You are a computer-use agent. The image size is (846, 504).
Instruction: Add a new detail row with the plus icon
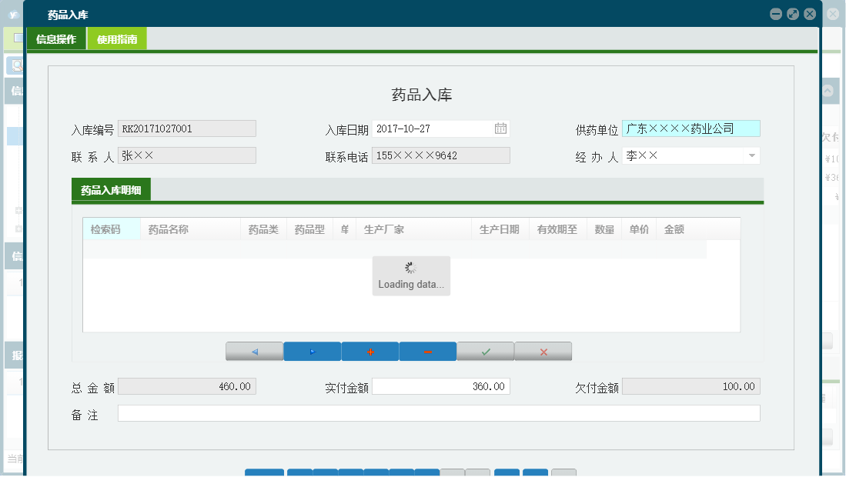click(x=370, y=351)
